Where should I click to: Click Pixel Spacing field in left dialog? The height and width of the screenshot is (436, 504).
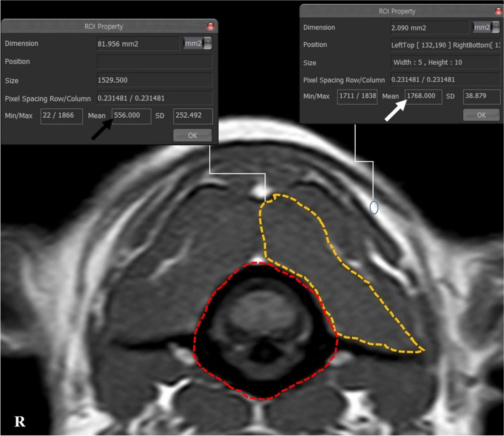[x=155, y=98]
